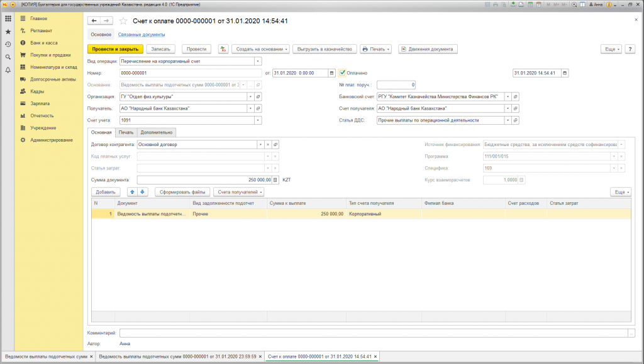Open Зарплата section in sidebar
644x364 pixels.
click(x=41, y=103)
